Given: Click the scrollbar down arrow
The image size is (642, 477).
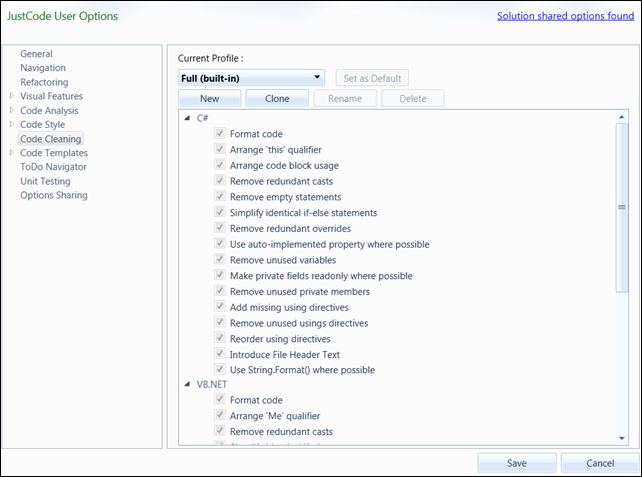Looking at the screenshot, I should [622, 438].
